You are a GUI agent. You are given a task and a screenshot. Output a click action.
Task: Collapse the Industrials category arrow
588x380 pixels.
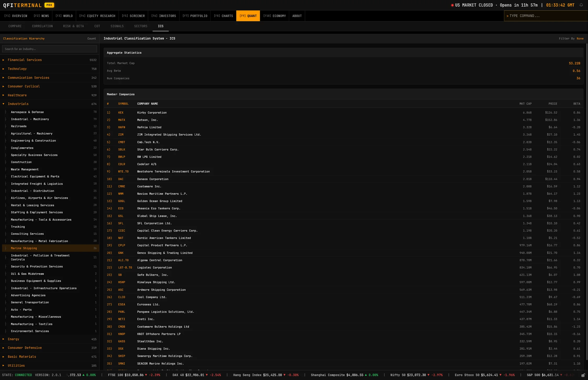(3, 104)
